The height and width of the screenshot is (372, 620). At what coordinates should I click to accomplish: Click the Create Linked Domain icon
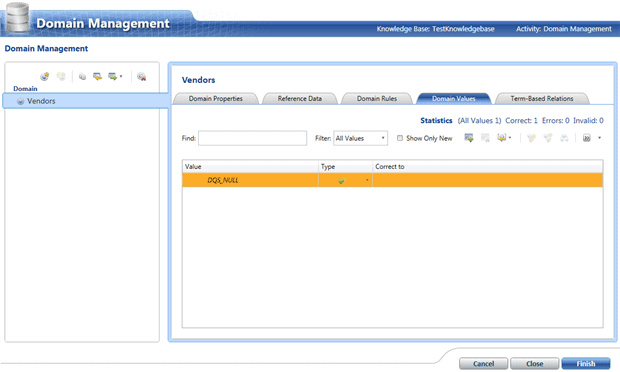pyautogui.click(x=97, y=76)
